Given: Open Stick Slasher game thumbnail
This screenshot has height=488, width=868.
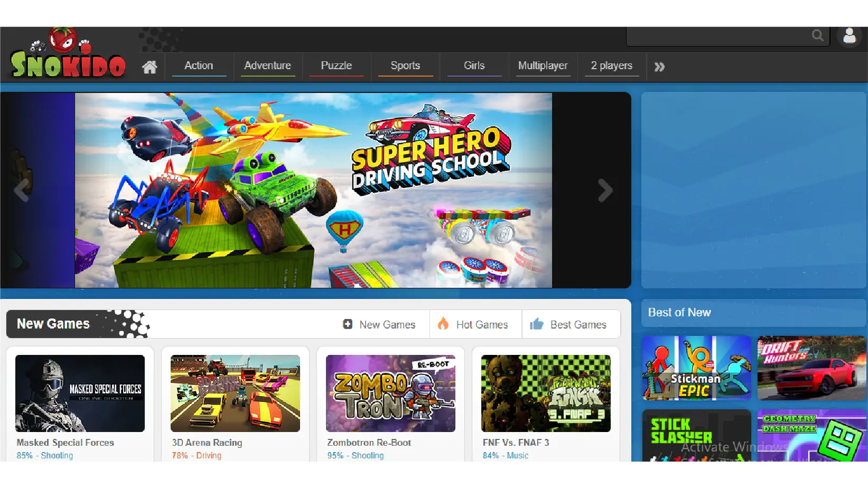Looking at the screenshot, I should click(696, 436).
